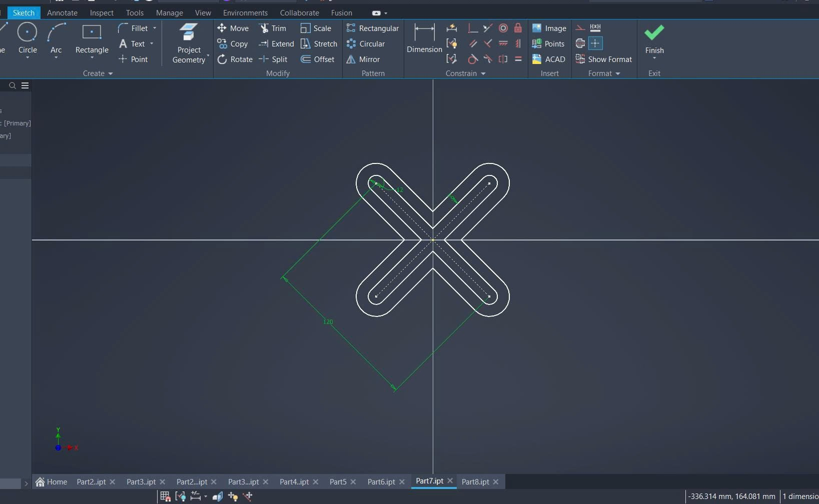Toggle Slice Graphics in status bar

pyautogui.click(x=218, y=496)
